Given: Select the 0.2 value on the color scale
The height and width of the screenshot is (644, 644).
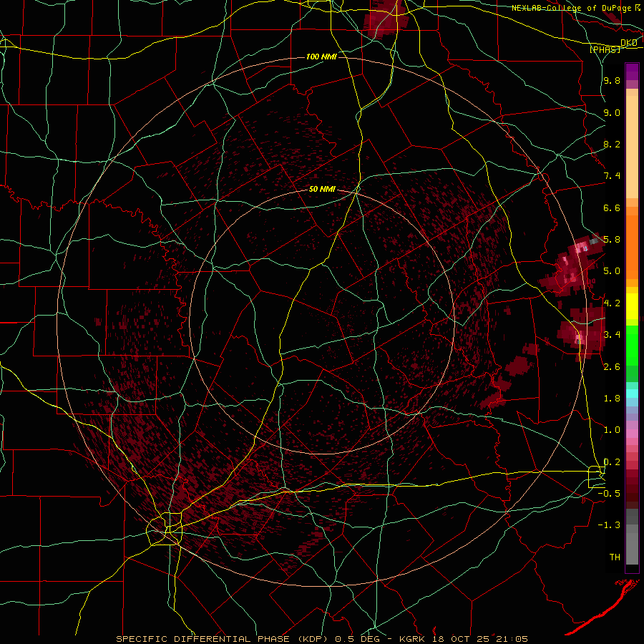Looking at the screenshot, I should (x=612, y=462).
